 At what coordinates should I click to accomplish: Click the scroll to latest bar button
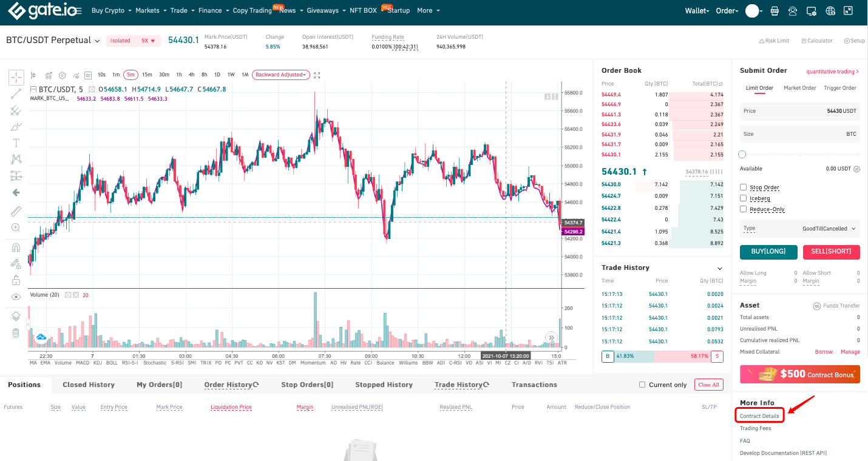[551, 338]
